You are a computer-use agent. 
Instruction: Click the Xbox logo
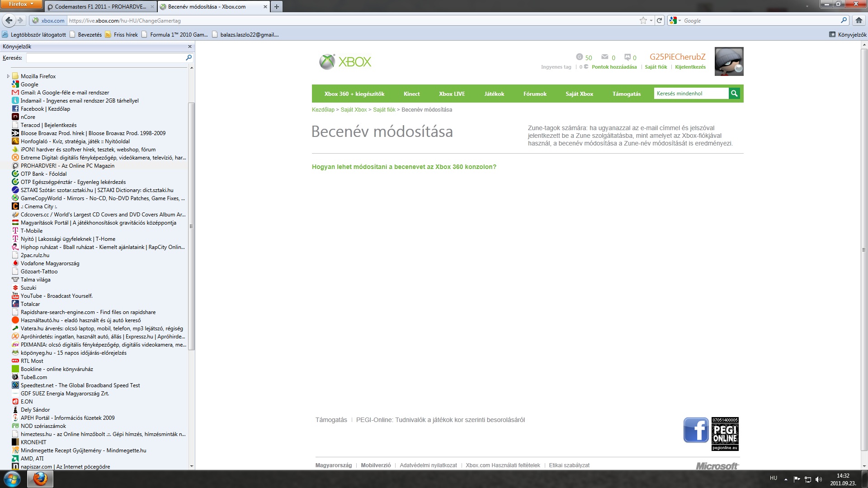click(x=345, y=61)
